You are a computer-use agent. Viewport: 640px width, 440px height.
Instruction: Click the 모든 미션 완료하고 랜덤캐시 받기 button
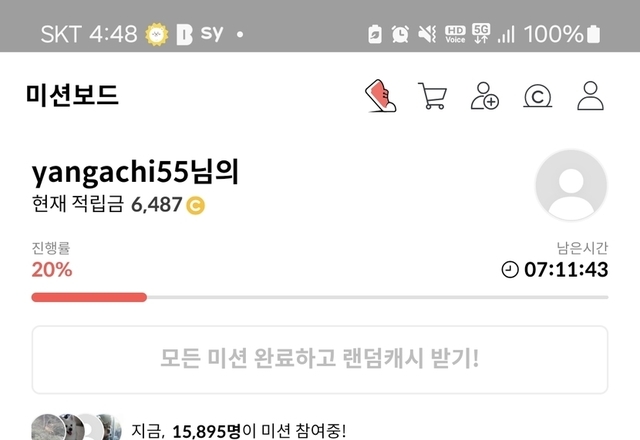pyautogui.click(x=320, y=360)
